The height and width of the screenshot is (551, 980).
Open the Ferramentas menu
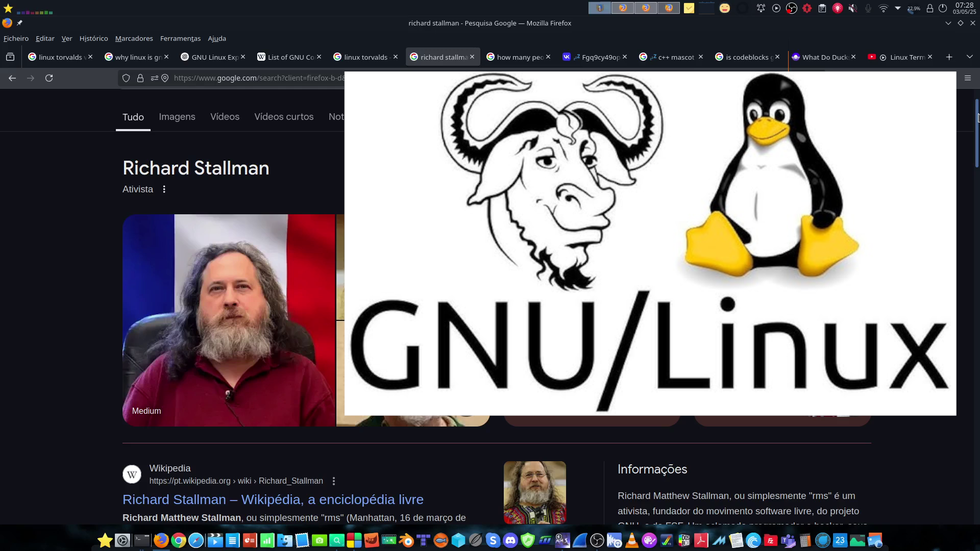coord(180,38)
